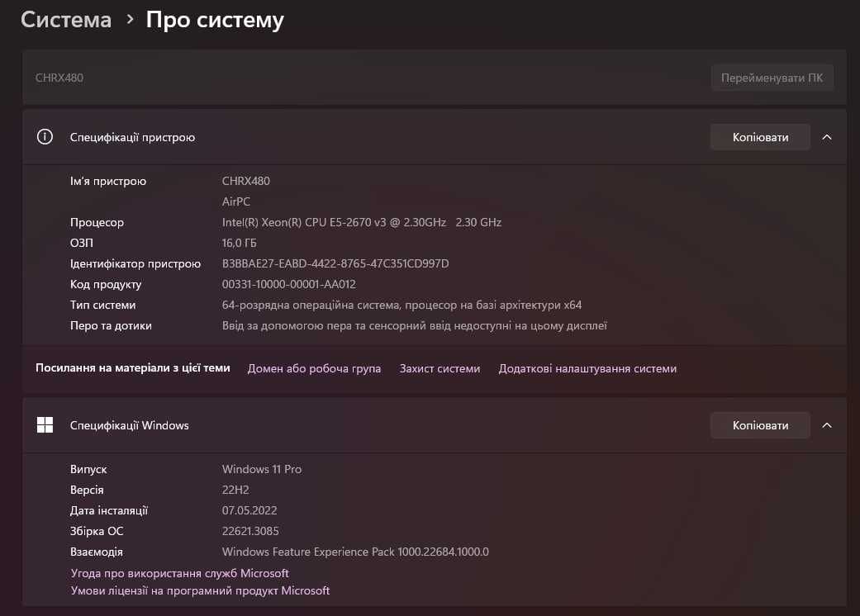Copy Windows specifications with Копіювати

(x=760, y=425)
